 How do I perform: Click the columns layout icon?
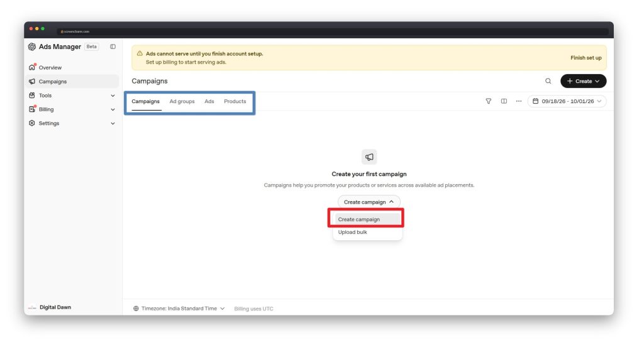tap(504, 101)
